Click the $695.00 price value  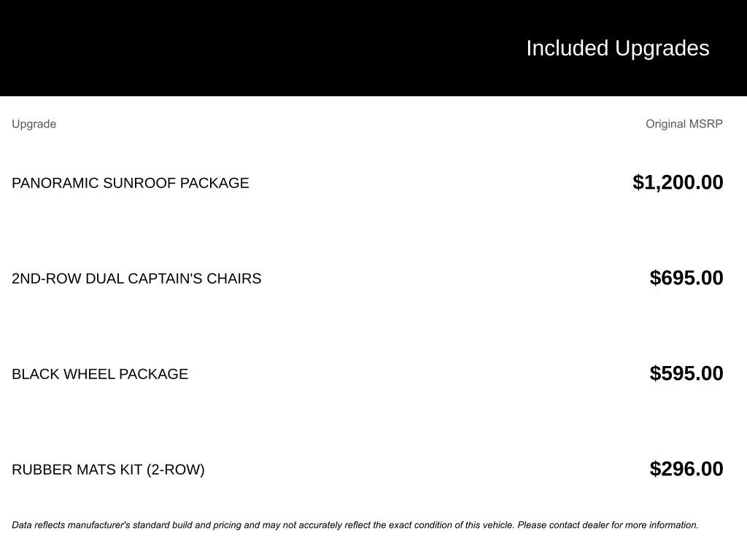(x=686, y=278)
